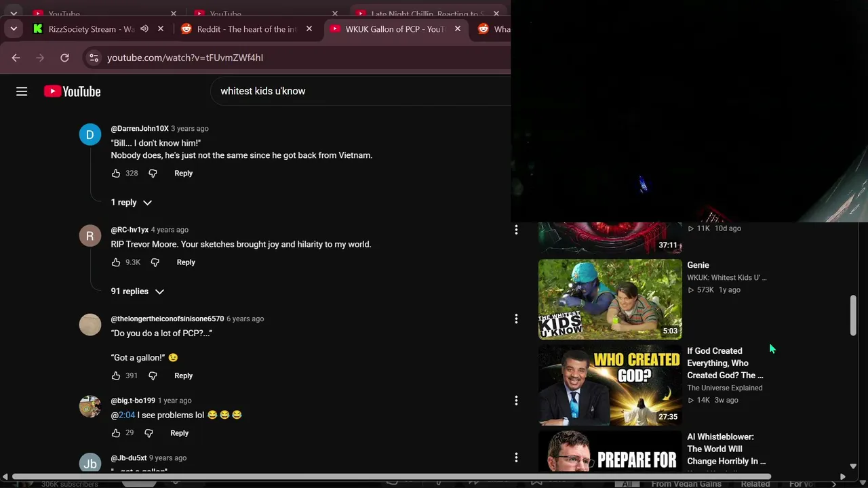868x488 pixels.
Task: Open more options for @thelongertheiconofsinisone6570 comment
Action: tap(516, 319)
